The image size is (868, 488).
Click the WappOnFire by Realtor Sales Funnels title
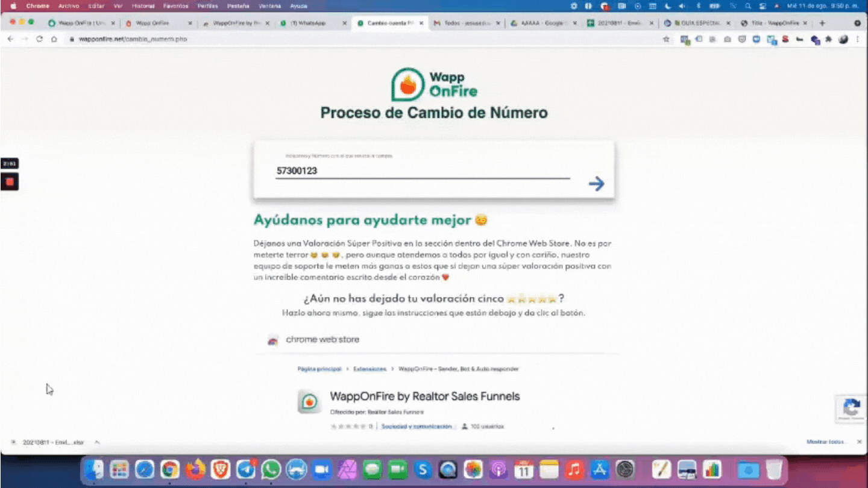pyautogui.click(x=425, y=396)
